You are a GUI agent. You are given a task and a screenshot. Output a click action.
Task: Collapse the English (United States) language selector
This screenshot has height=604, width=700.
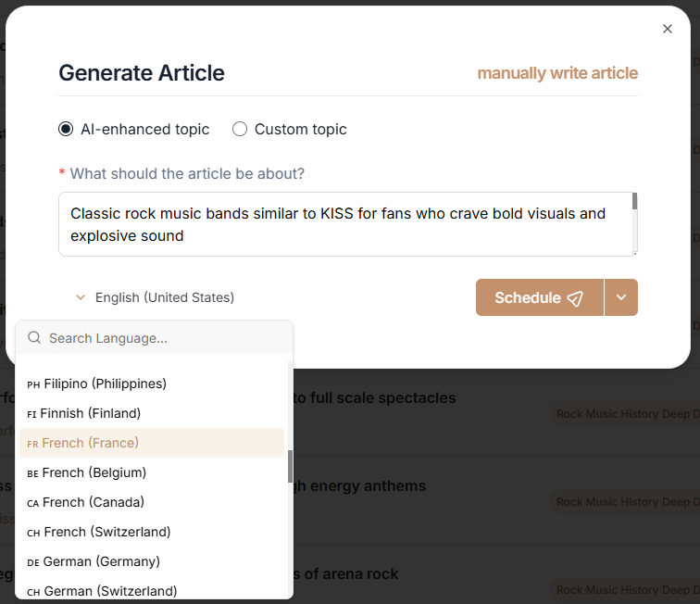point(155,297)
